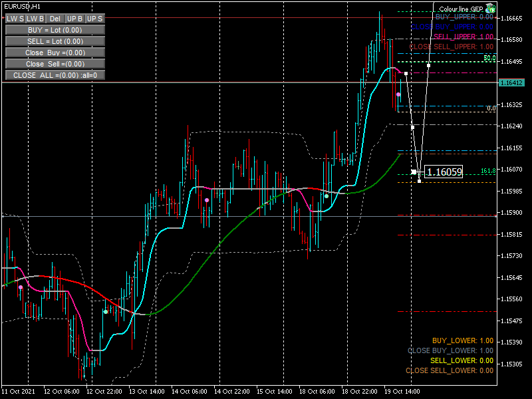Click the Colour line GEP expert icon
This screenshot has width=532, height=399.
[x=491, y=9]
